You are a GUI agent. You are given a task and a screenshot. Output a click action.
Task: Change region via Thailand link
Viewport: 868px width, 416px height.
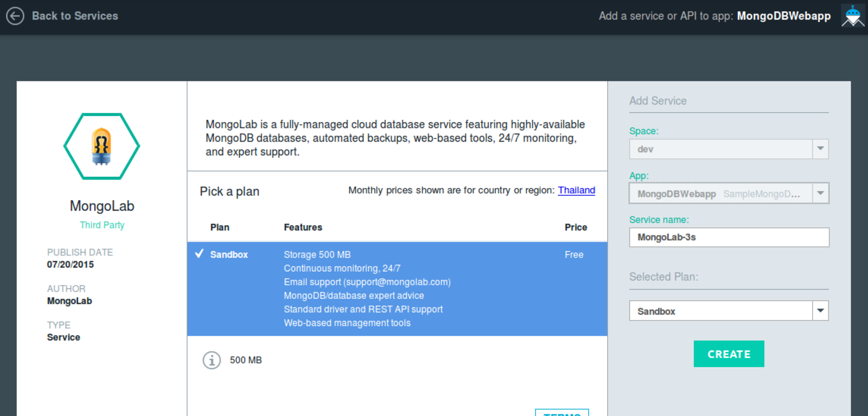click(576, 190)
